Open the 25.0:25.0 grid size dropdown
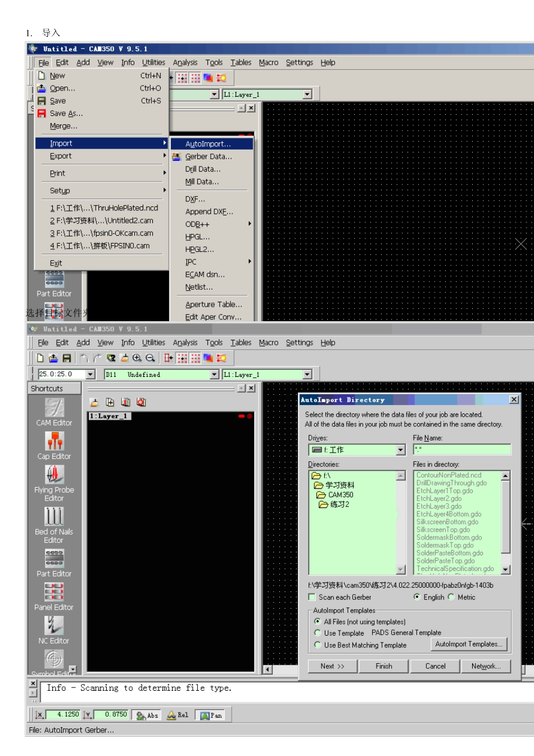This screenshot has width=534, height=756. click(90, 375)
